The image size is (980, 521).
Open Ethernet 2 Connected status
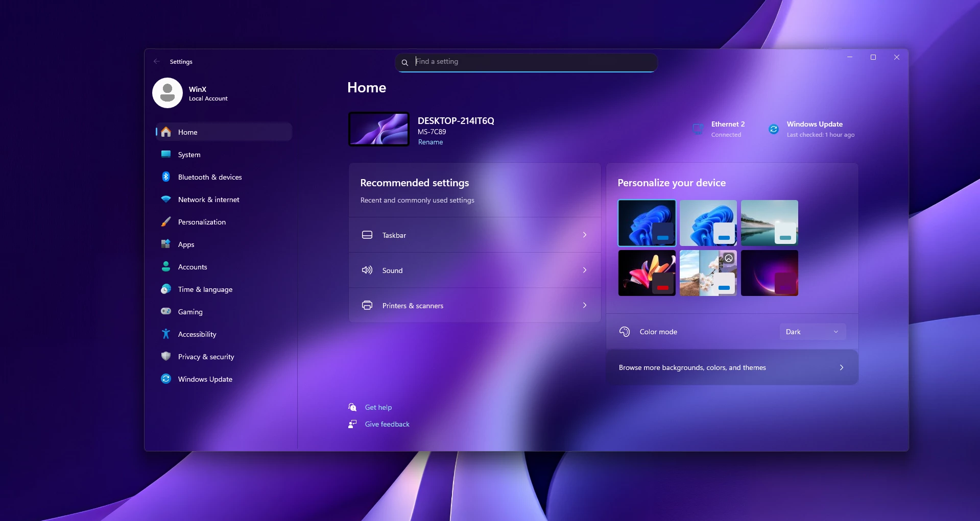coord(719,129)
